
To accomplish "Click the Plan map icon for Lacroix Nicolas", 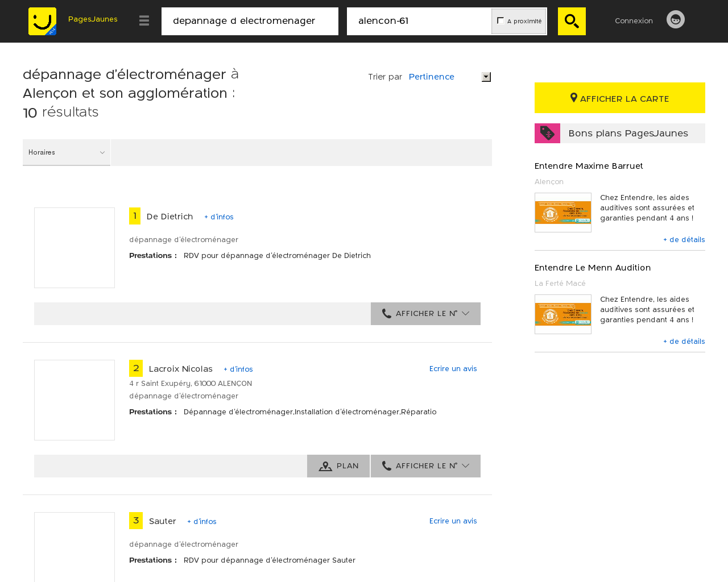I will coord(325,466).
